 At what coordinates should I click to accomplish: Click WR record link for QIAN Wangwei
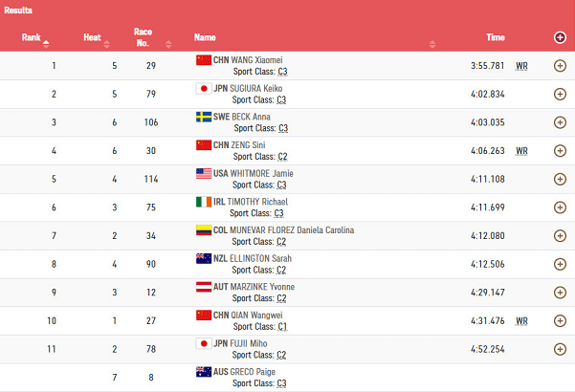[x=521, y=320]
